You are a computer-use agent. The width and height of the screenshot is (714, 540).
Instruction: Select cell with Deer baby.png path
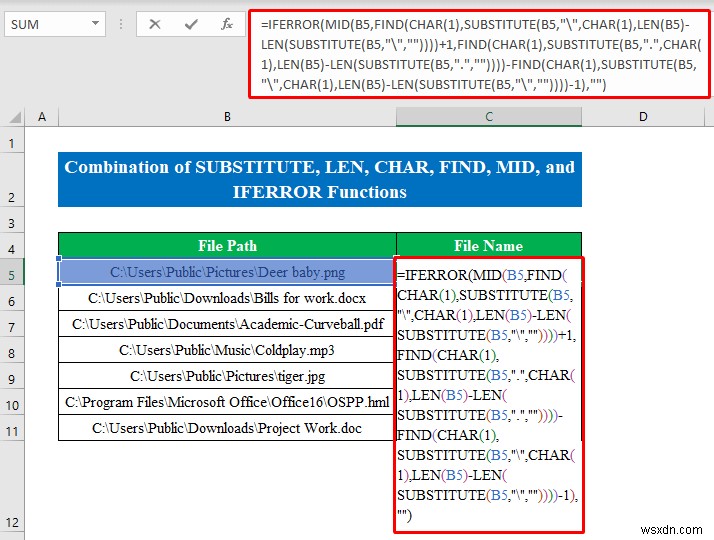click(227, 272)
